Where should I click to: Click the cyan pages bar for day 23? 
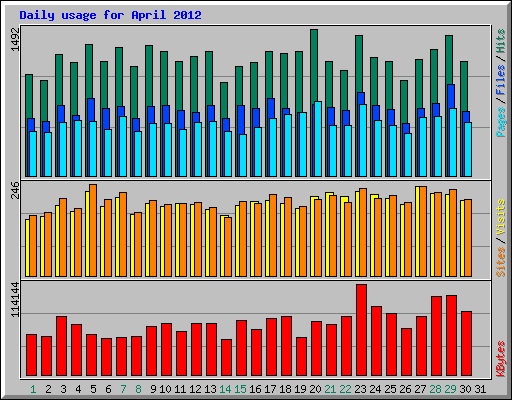point(363,140)
